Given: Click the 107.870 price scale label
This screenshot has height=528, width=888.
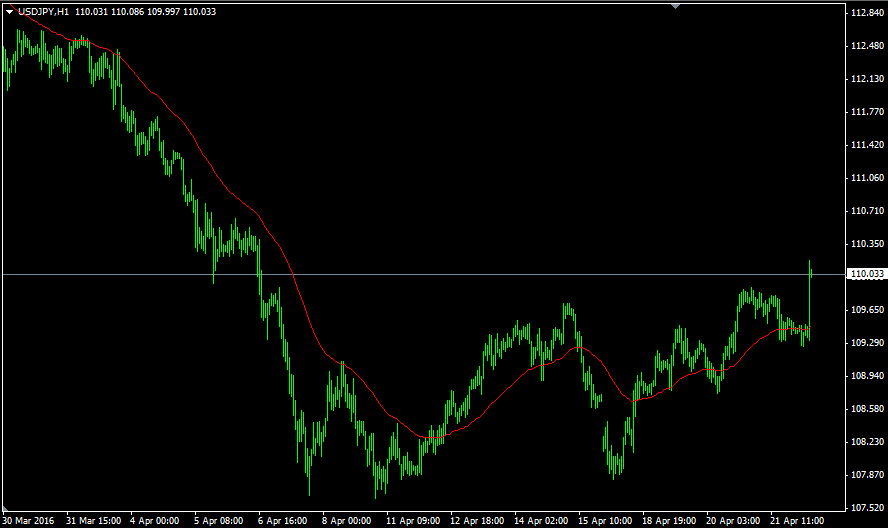Looking at the screenshot, I should click(x=867, y=475).
